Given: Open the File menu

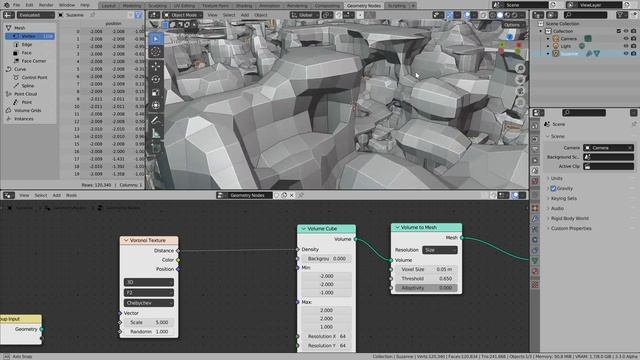Looking at the screenshot, I should [x=16, y=5].
